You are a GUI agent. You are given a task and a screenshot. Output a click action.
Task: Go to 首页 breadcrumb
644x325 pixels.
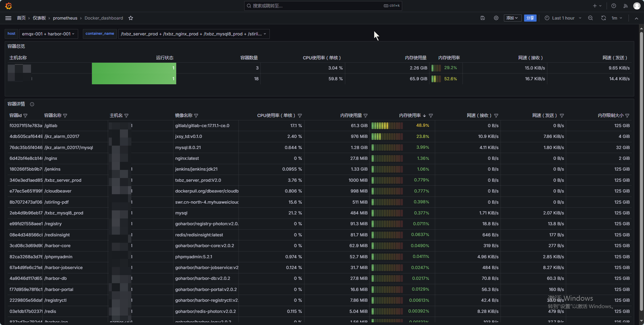coord(21,18)
